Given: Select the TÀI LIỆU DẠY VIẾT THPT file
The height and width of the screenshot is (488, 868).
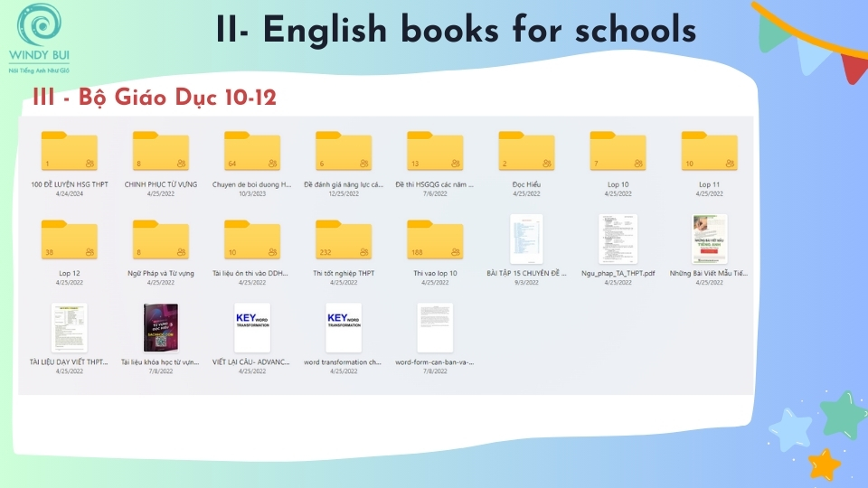Looking at the screenshot, I should 70,327.
